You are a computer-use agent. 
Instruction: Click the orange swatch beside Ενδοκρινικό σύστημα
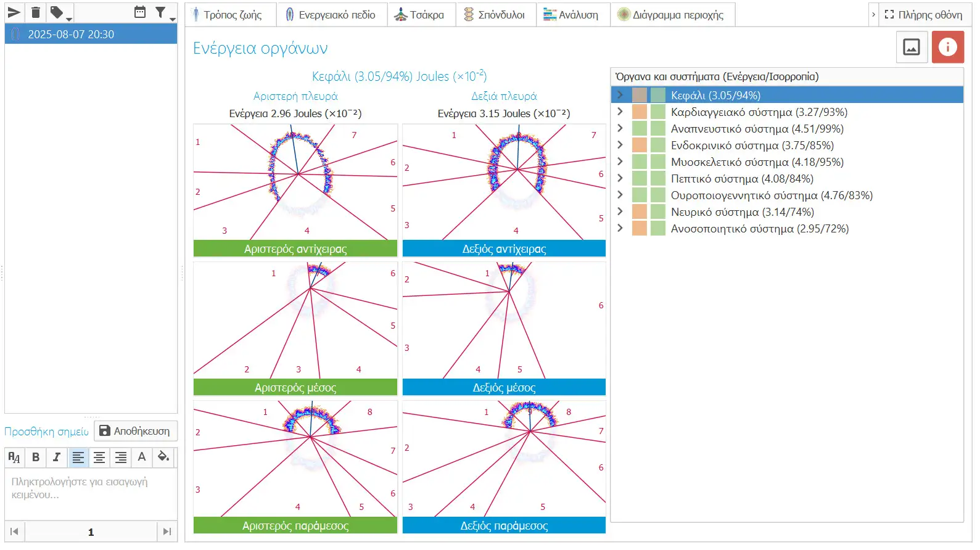click(x=640, y=145)
